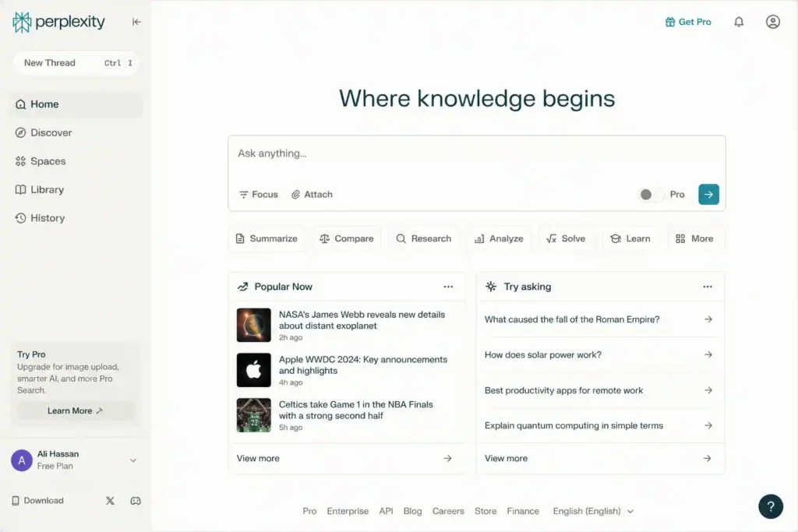The image size is (798, 532).
Task: Open the API footer link
Action: coord(386,511)
